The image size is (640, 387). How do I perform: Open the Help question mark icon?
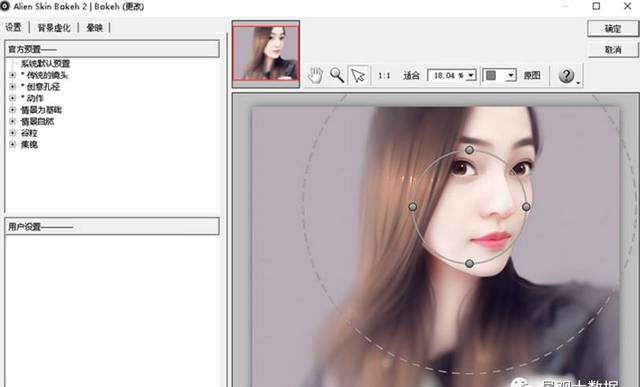pyautogui.click(x=567, y=76)
